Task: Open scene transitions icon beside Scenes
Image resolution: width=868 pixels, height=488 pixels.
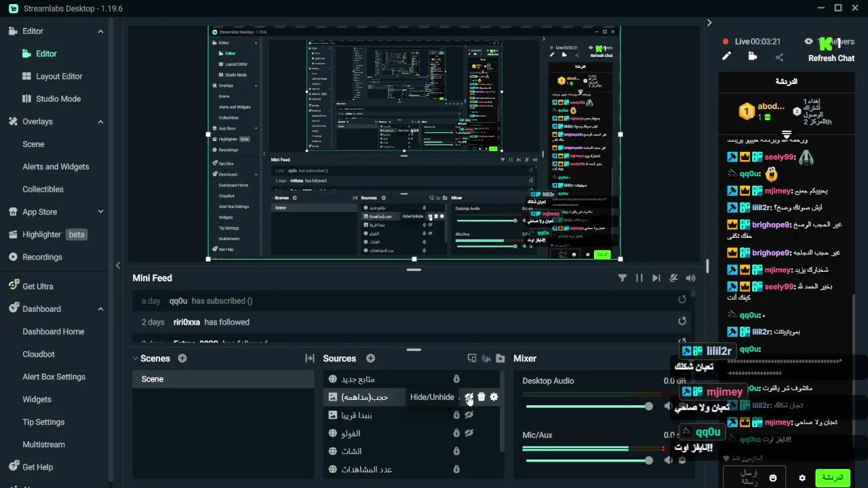Action: click(310, 359)
